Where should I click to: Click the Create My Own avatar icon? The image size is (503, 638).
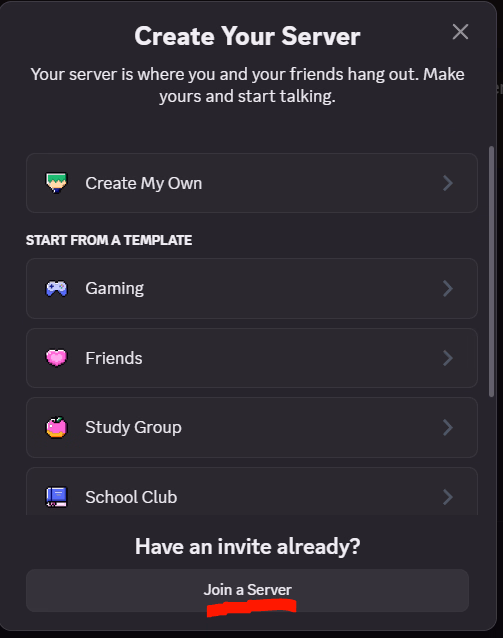[56, 183]
